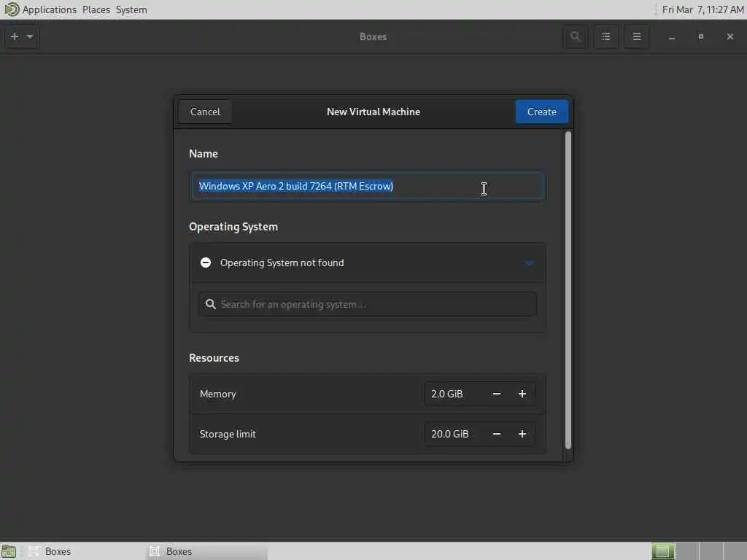
Task: Click the distributor logo icon in top panel
Action: [x=12, y=9]
